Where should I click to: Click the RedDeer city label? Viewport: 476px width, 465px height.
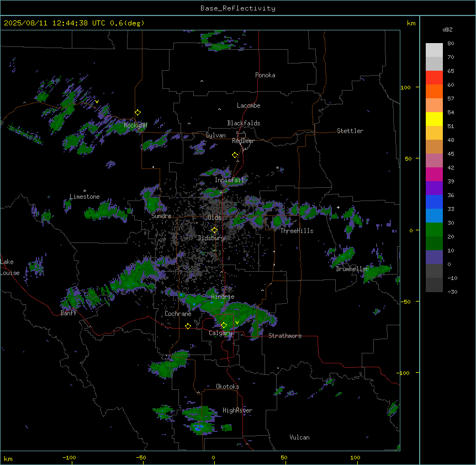click(x=243, y=141)
